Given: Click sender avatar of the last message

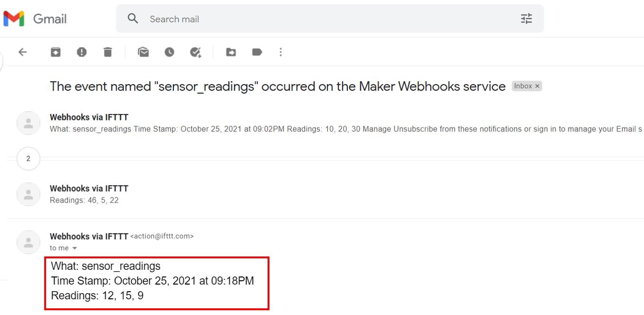Looking at the screenshot, I should coord(28,242).
